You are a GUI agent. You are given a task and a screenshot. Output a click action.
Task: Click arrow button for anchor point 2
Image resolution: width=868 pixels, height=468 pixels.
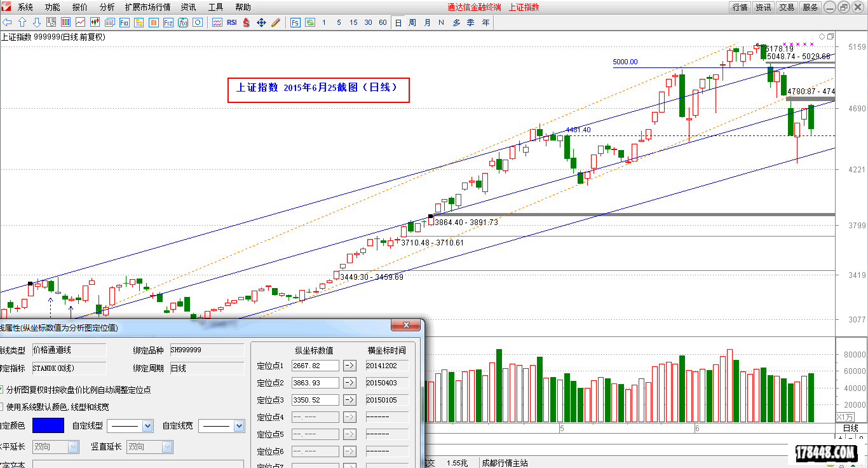pyautogui.click(x=349, y=383)
